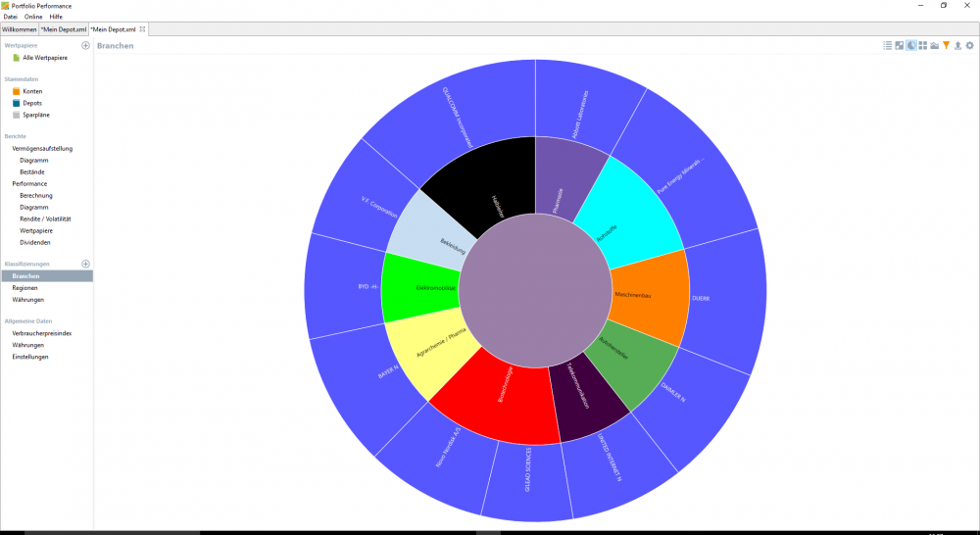Viewport: 980px width, 535px height.
Task: Click the bright green Elektromobilität segment
Action: click(x=420, y=288)
